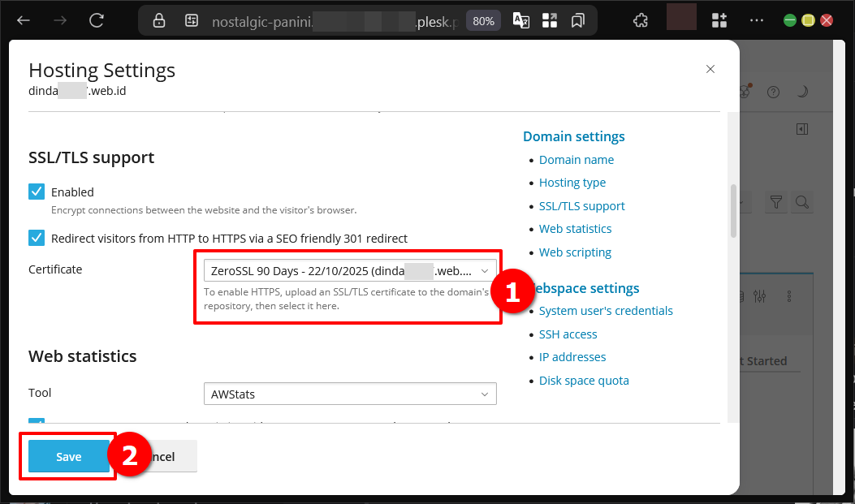Reload the current browser page

click(97, 20)
